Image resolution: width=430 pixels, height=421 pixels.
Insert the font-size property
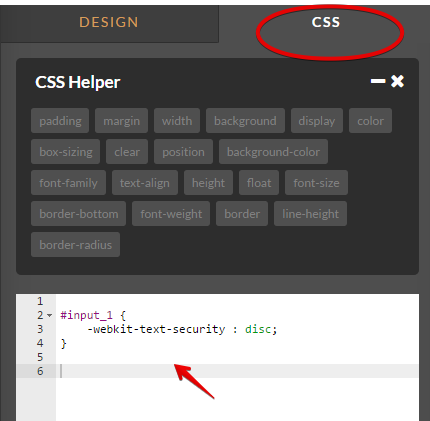tap(316, 183)
